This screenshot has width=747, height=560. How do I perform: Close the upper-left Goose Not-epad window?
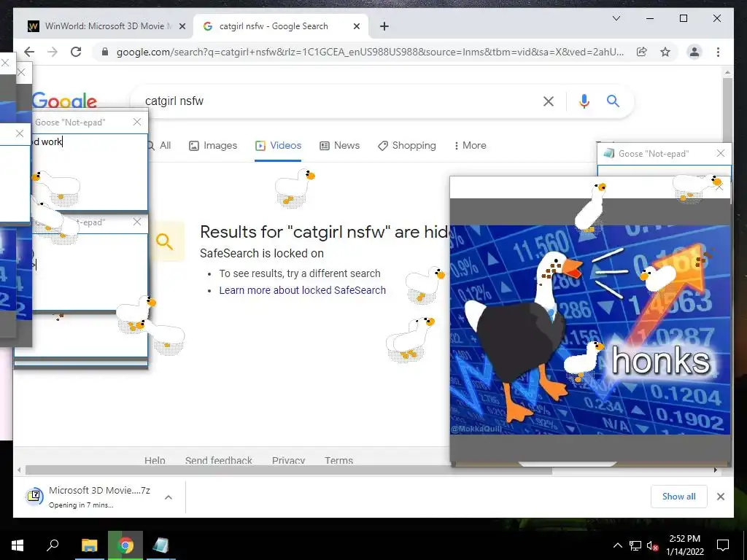137,122
